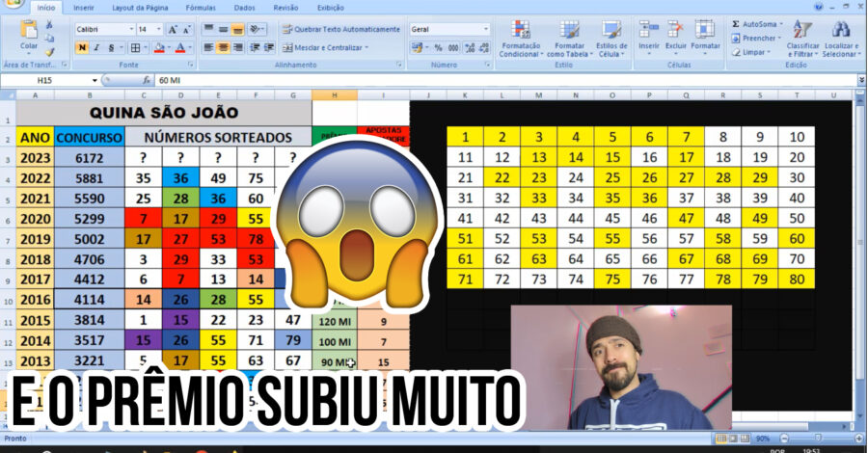Viewport: 868px width, 453px height.
Task: Select the Format Painter brush icon
Action: pyautogui.click(x=49, y=51)
